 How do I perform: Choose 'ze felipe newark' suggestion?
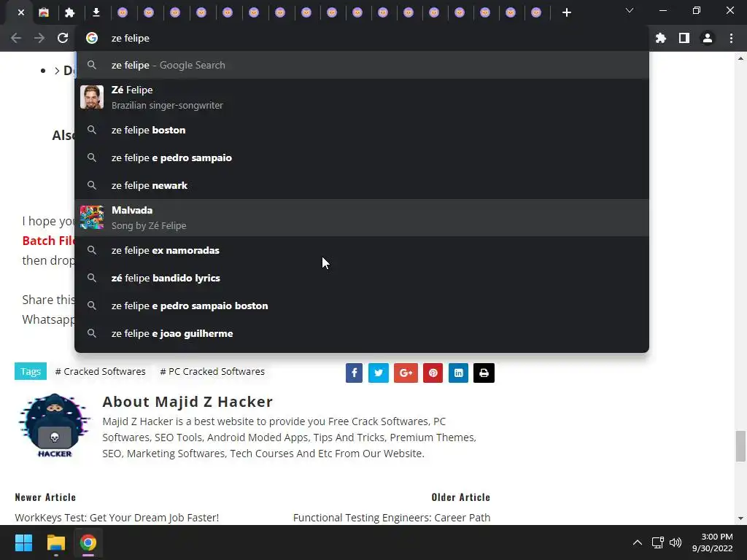(x=362, y=185)
